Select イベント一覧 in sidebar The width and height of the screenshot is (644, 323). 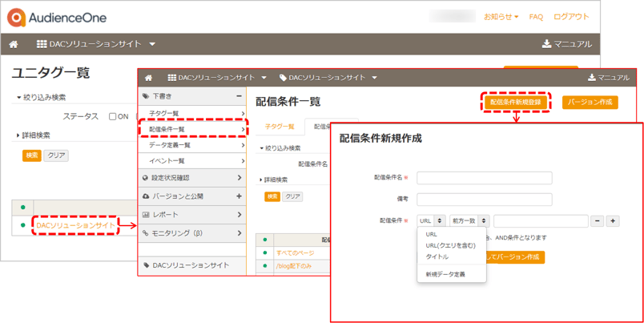191,160
